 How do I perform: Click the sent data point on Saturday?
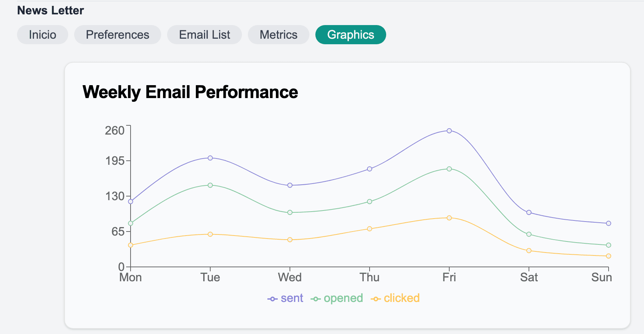coord(529,212)
